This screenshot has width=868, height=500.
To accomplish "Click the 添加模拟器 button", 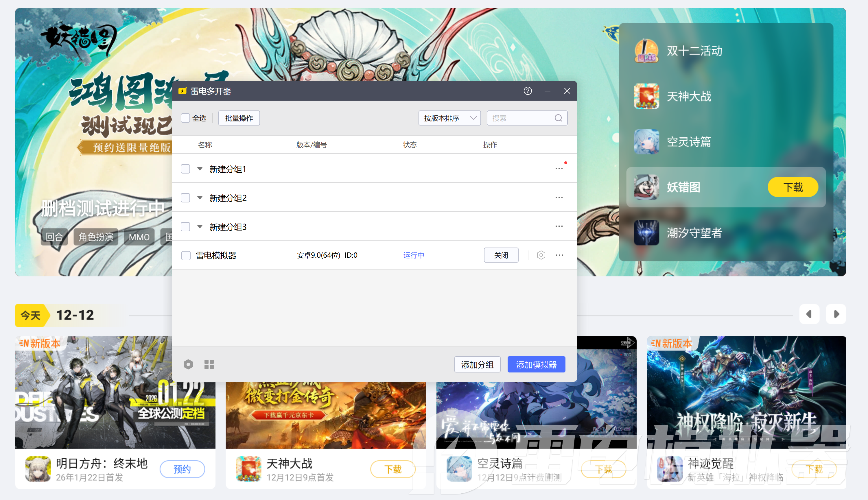I will pyautogui.click(x=536, y=365).
